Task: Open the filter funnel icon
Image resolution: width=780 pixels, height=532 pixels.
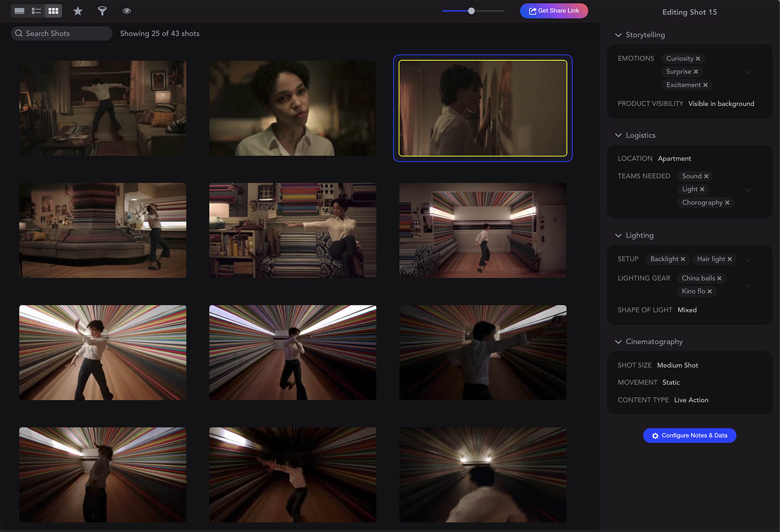Action: point(102,10)
